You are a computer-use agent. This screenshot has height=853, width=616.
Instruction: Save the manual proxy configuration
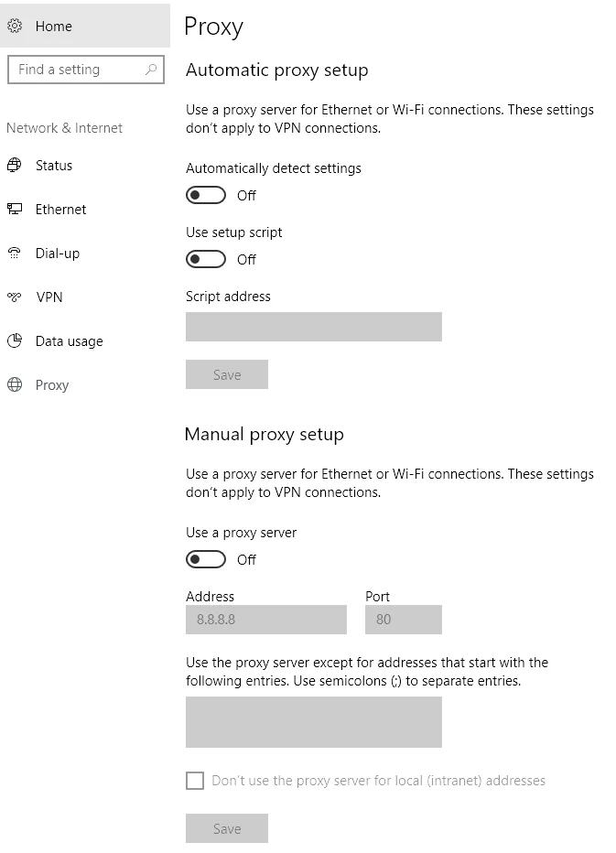tap(226, 828)
